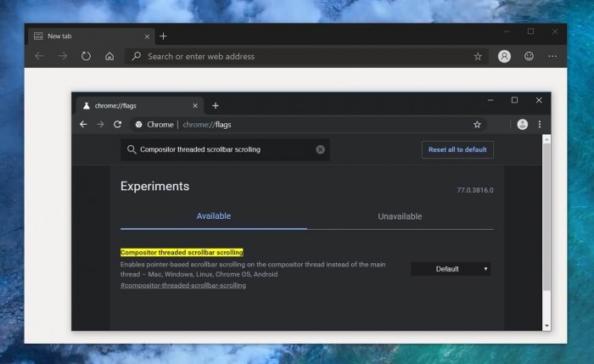Click Chrome's reload icon
This screenshot has width=594, height=364.
tap(117, 124)
